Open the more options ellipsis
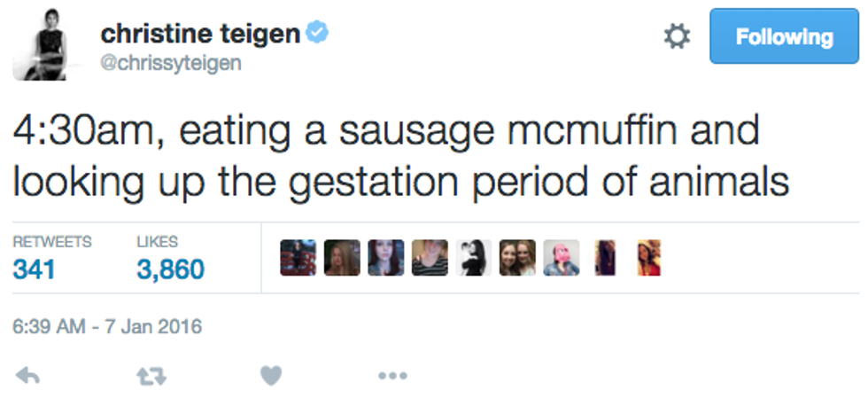 click(x=391, y=376)
